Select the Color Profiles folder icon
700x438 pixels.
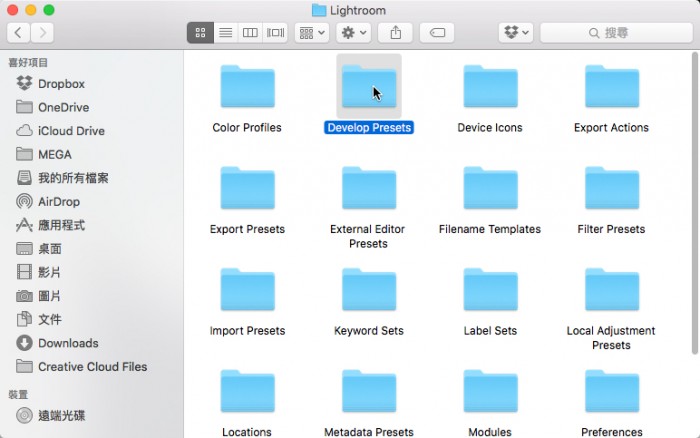(x=247, y=88)
